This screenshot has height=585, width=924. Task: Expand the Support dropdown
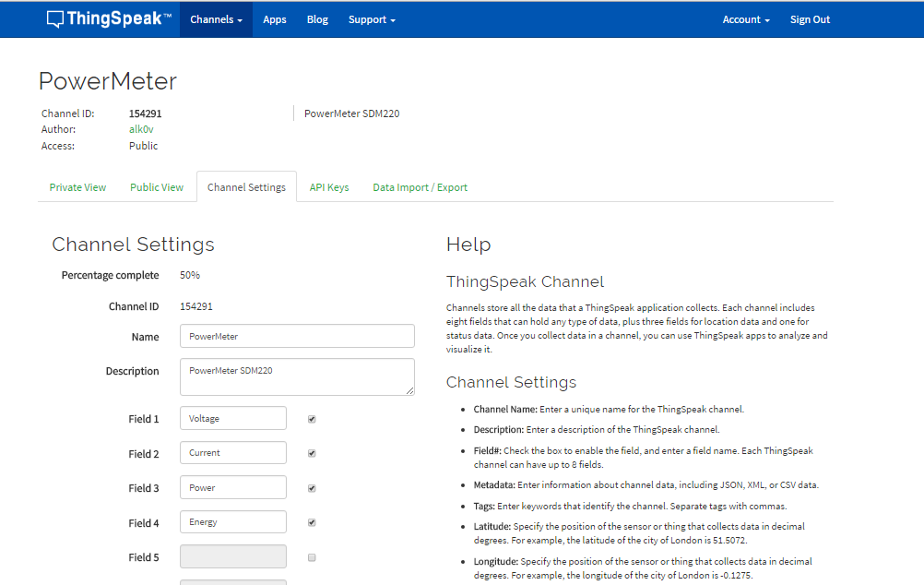click(372, 19)
